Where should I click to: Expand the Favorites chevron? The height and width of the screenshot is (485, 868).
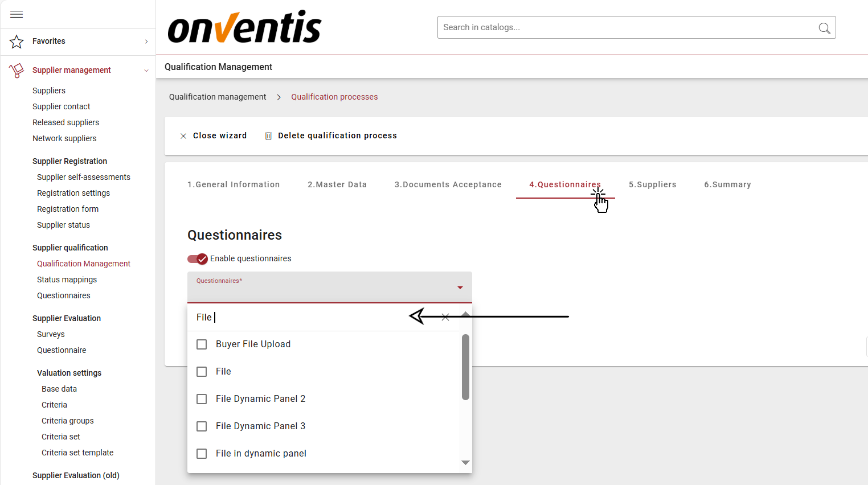146,42
